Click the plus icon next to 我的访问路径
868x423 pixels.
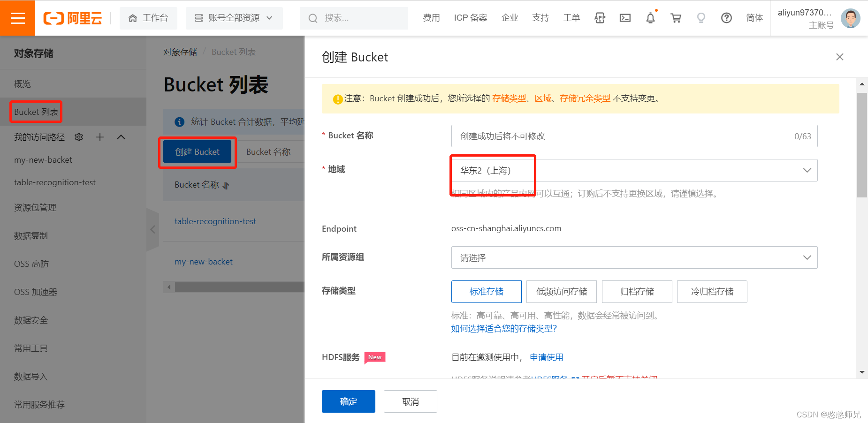(99, 137)
